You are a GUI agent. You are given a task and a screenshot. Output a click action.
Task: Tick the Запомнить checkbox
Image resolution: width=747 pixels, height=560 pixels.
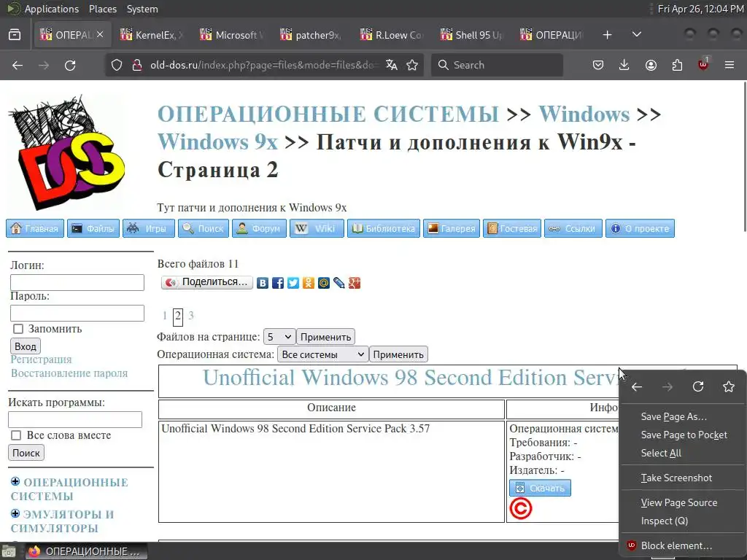click(x=18, y=329)
